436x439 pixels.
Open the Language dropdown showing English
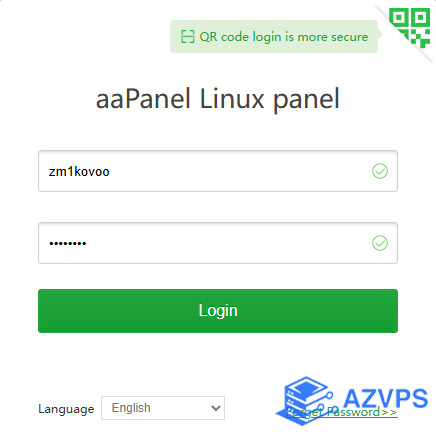pos(163,408)
